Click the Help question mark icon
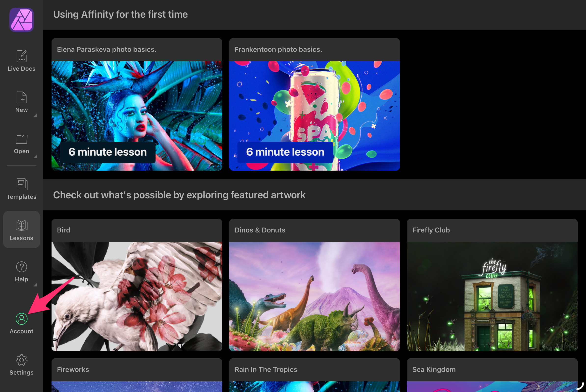This screenshot has height=392, width=586. [x=22, y=267]
